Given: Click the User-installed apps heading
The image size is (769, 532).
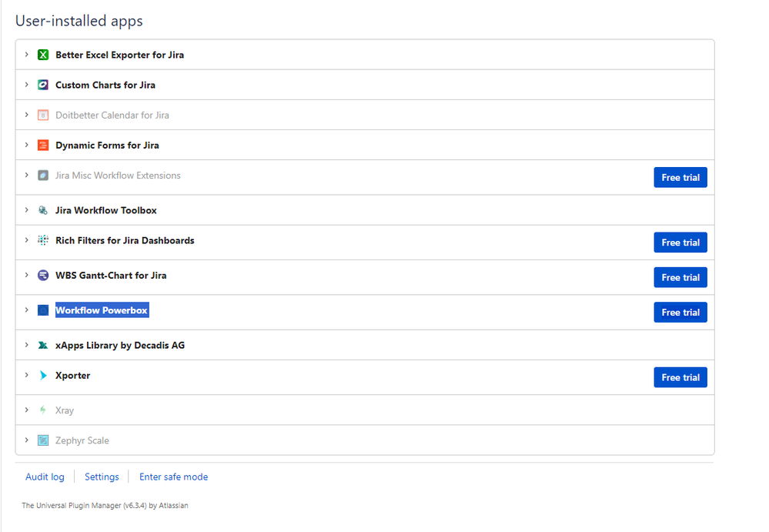Looking at the screenshot, I should pos(79,21).
